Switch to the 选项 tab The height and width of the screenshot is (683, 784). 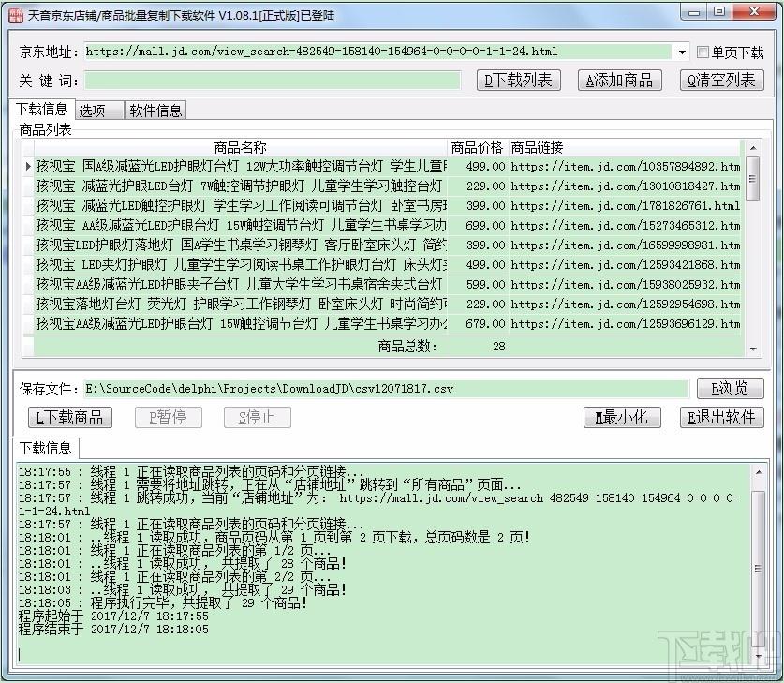click(99, 111)
